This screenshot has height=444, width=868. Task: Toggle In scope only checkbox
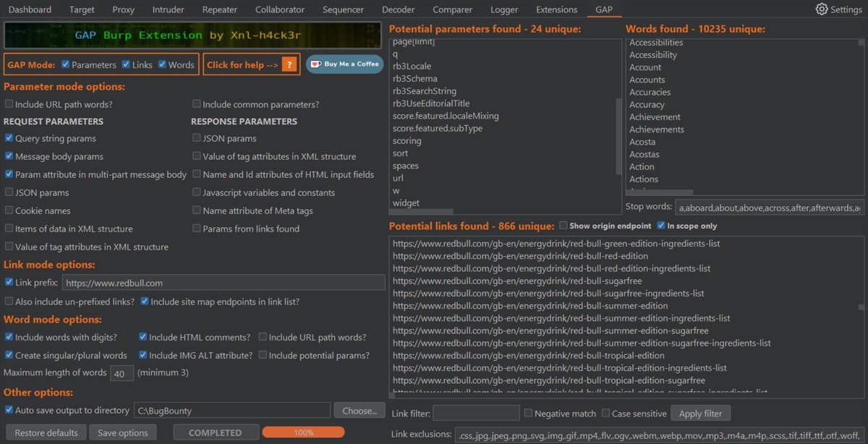click(x=661, y=226)
